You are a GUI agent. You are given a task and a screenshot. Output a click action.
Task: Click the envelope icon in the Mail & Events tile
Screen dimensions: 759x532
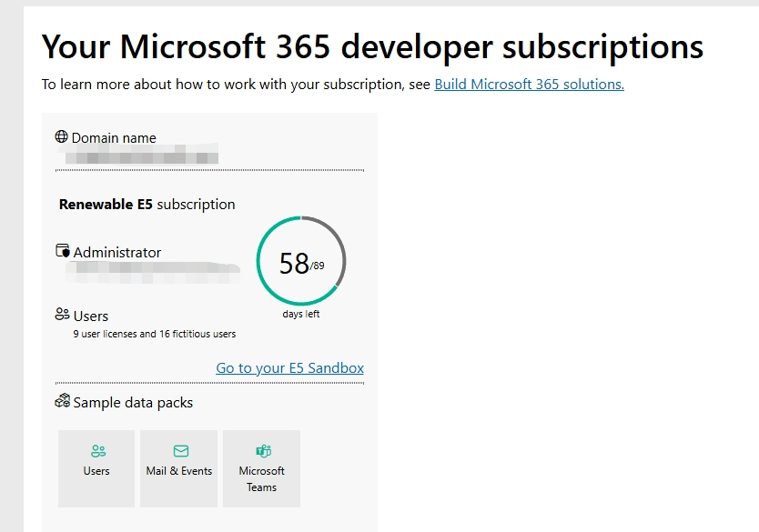(181, 451)
